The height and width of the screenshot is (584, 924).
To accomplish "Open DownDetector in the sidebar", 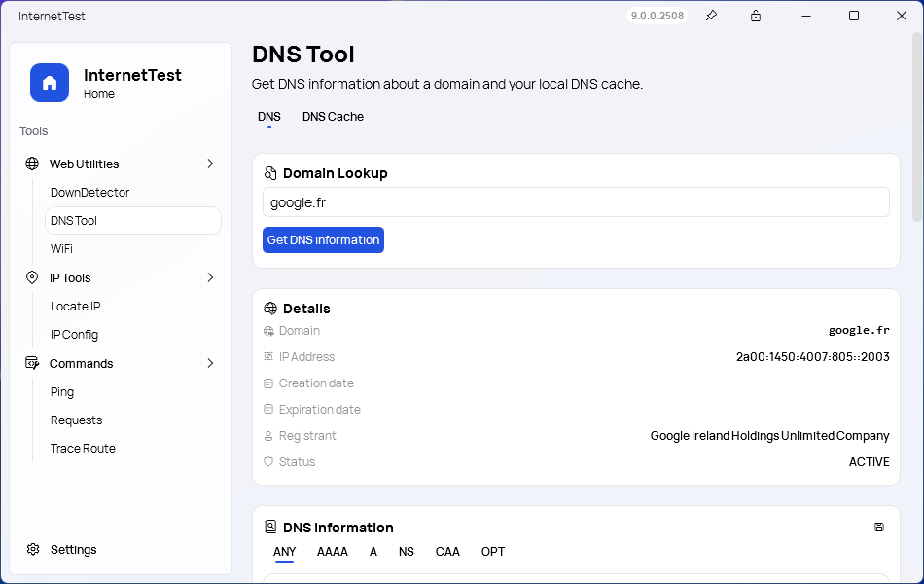I will [x=89, y=193].
